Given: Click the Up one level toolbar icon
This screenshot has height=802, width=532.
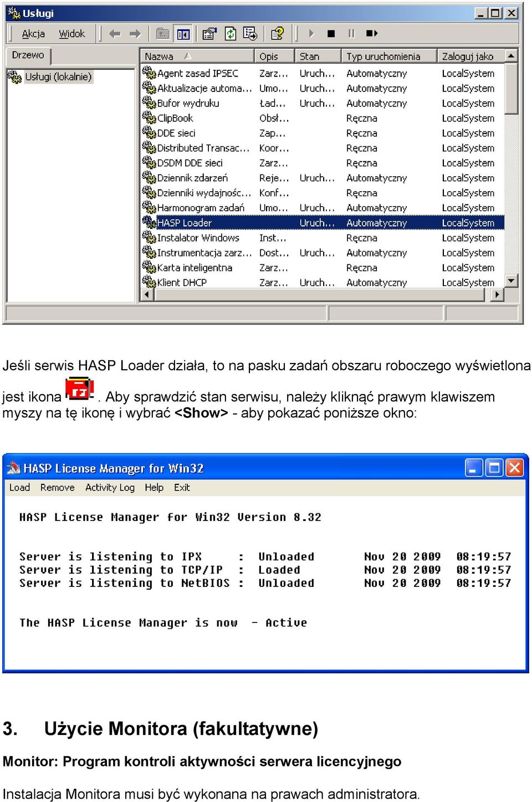Looking at the screenshot, I should tap(162, 34).
